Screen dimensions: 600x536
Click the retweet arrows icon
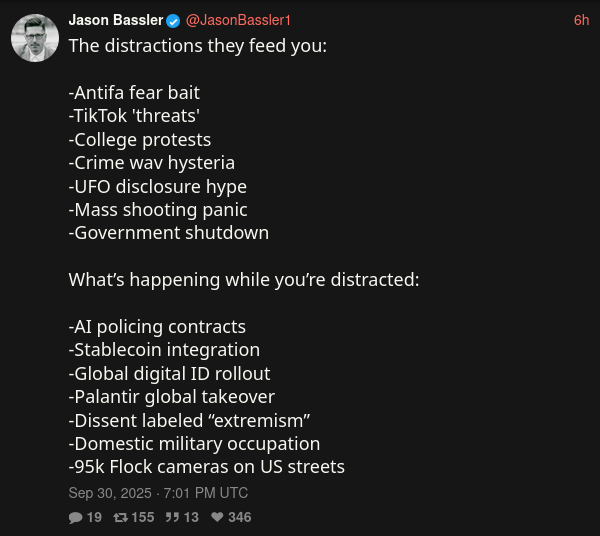point(120,517)
